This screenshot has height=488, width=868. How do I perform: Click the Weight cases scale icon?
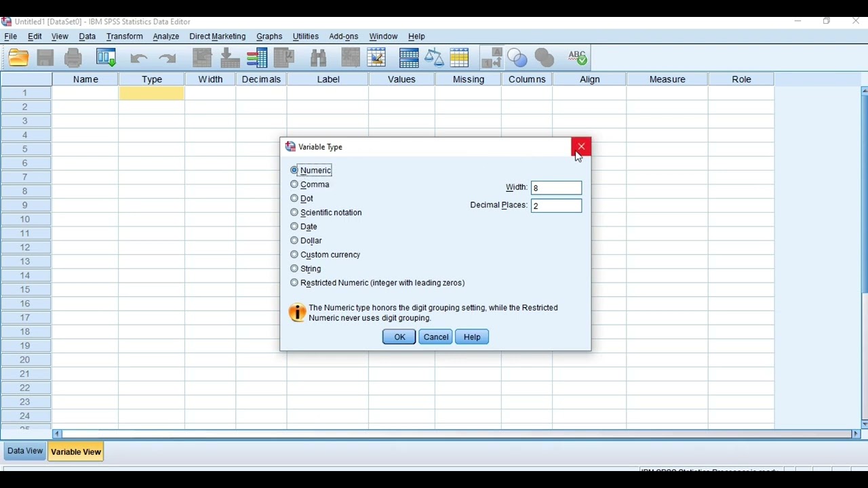(434, 58)
